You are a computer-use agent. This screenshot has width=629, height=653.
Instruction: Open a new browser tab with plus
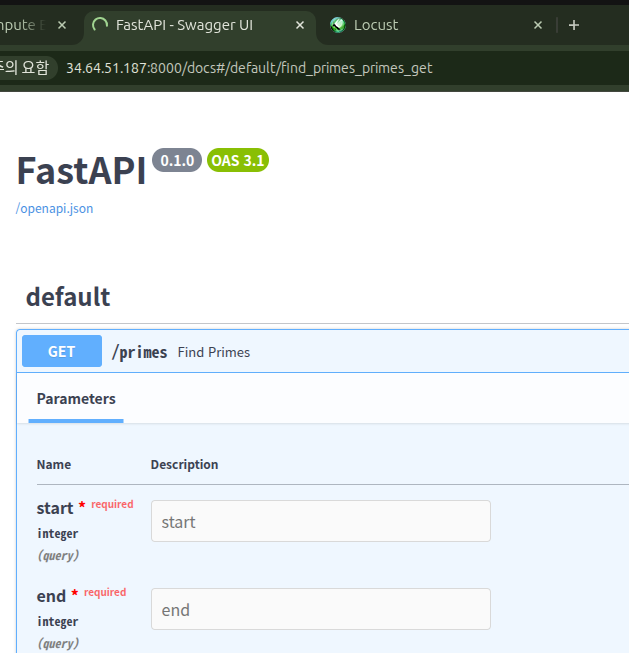tap(574, 25)
